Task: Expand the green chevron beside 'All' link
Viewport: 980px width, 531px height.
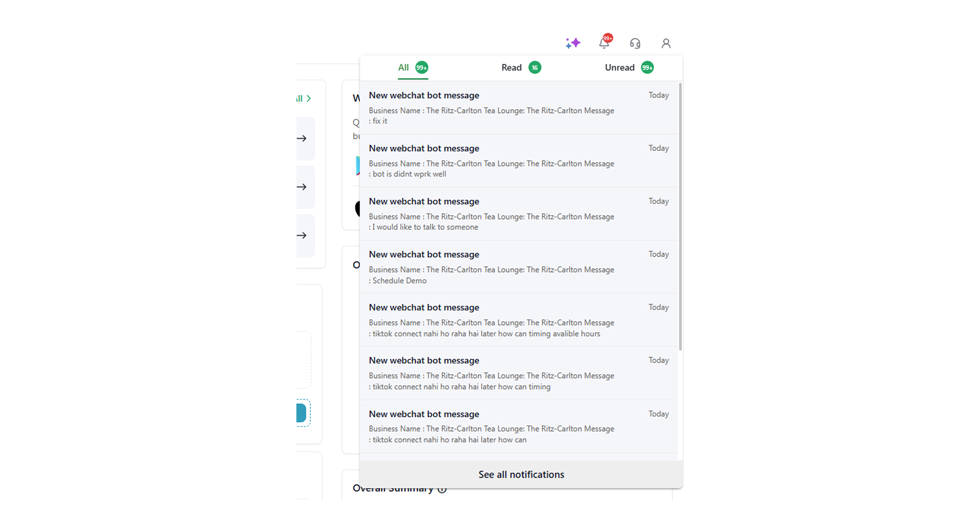Action: coord(309,98)
